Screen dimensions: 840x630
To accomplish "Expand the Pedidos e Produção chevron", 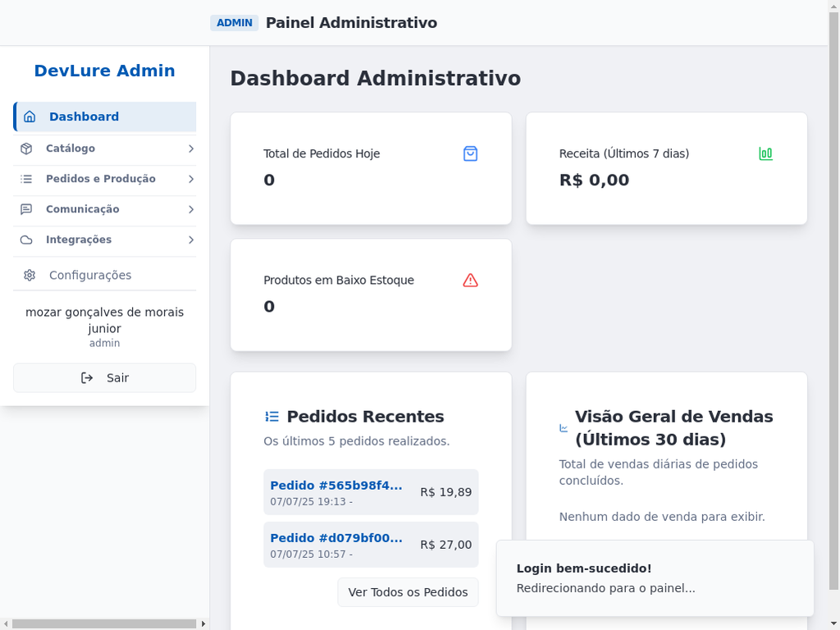I will [190, 179].
